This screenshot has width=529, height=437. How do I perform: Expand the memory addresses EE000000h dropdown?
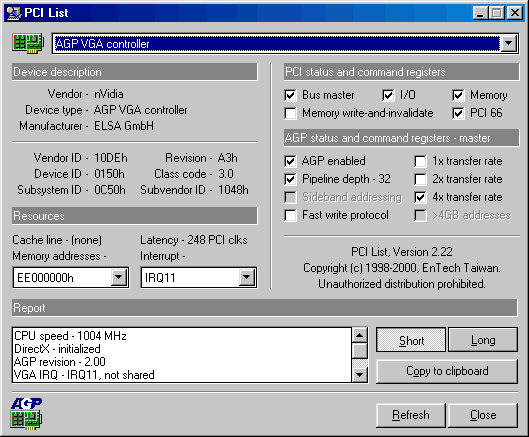point(118,277)
